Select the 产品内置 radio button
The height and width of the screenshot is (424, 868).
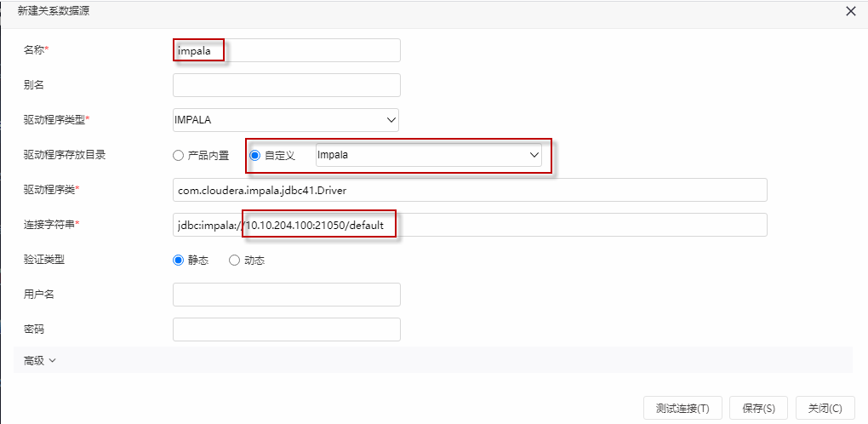tap(178, 156)
